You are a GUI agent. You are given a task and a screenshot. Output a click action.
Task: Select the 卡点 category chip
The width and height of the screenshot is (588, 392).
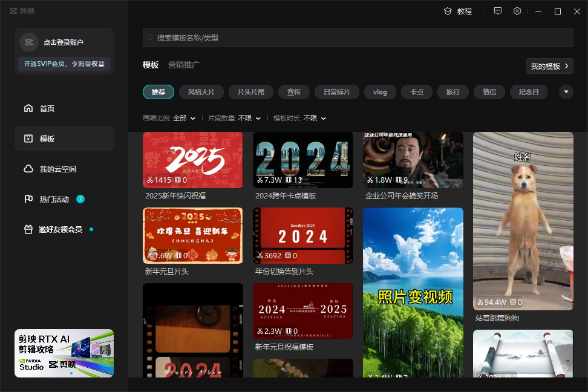(417, 92)
